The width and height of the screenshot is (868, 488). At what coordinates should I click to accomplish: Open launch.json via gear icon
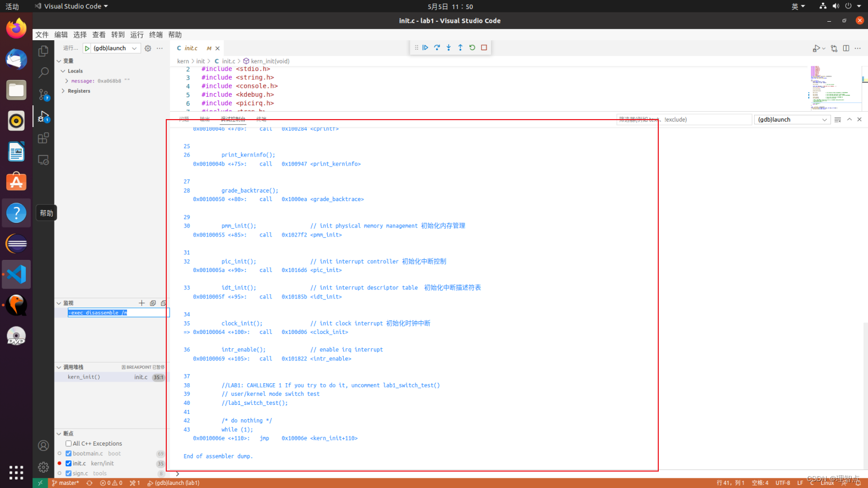(x=148, y=48)
